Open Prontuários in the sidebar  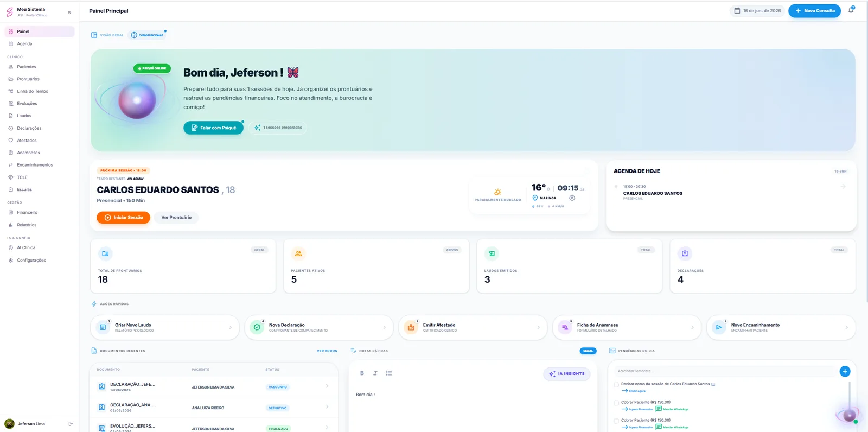[40, 79]
